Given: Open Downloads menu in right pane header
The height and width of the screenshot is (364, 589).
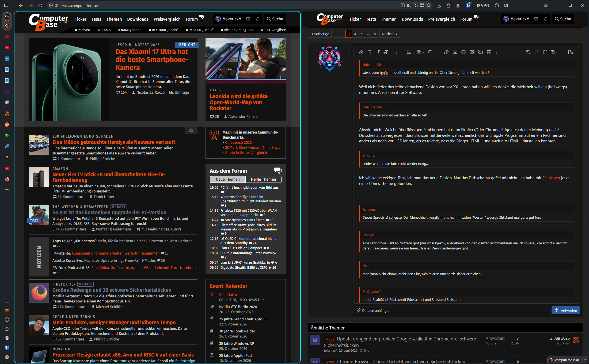Looking at the screenshot, I should point(412,19).
